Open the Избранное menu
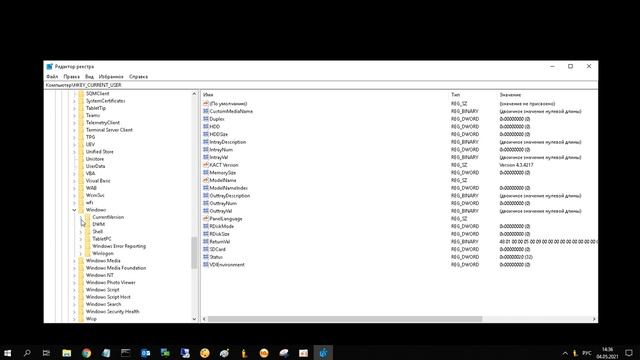The image size is (640, 360). pos(111,77)
